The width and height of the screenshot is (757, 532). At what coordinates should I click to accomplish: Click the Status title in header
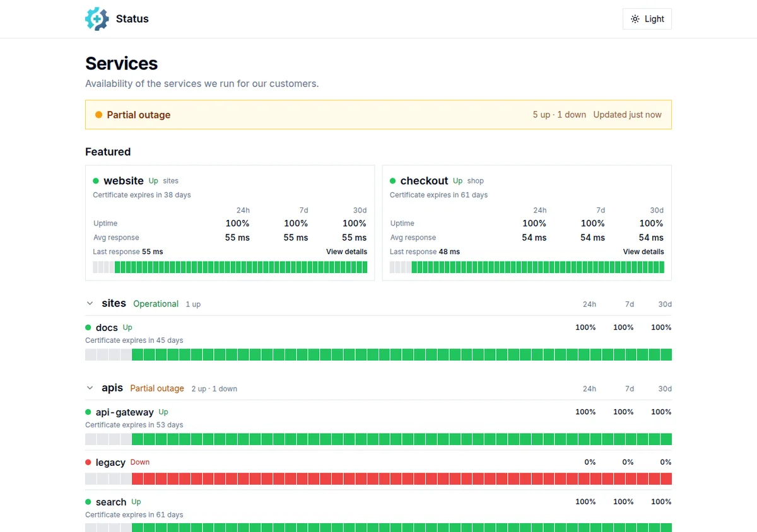[132, 19]
